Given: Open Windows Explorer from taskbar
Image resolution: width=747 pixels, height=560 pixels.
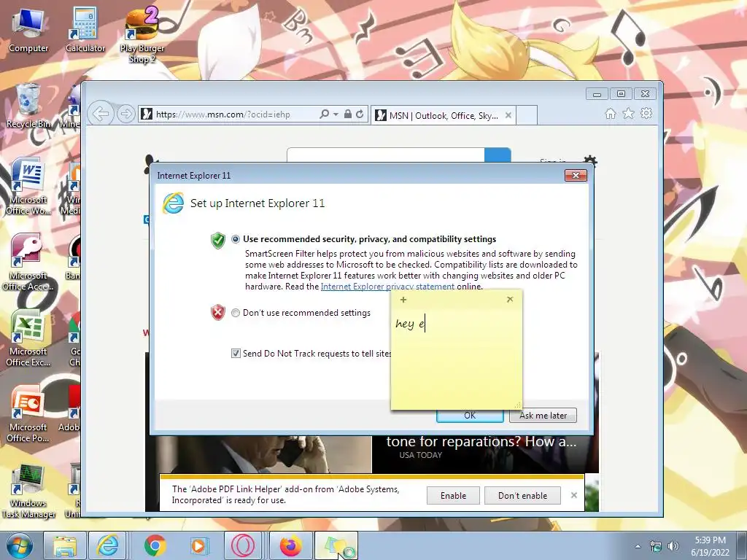Looking at the screenshot, I should pos(65,545).
